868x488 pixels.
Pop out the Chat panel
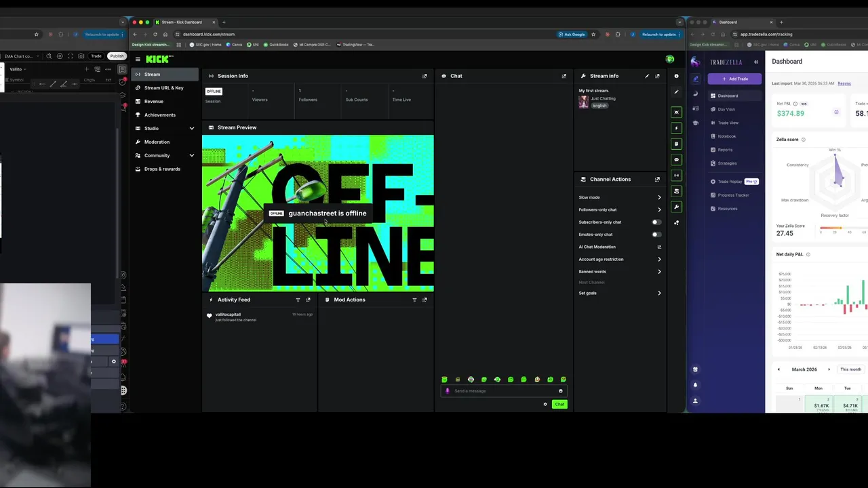coord(564,76)
